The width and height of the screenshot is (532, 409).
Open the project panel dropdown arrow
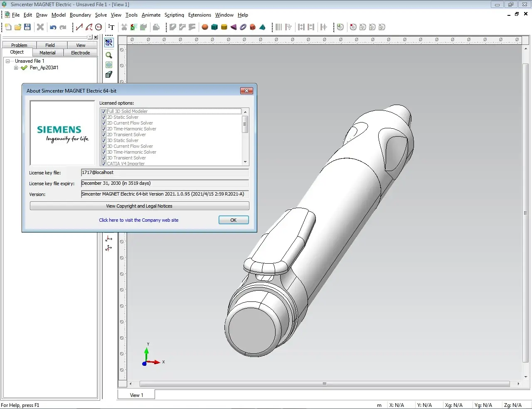pyautogui.click(x=90, y=37)
